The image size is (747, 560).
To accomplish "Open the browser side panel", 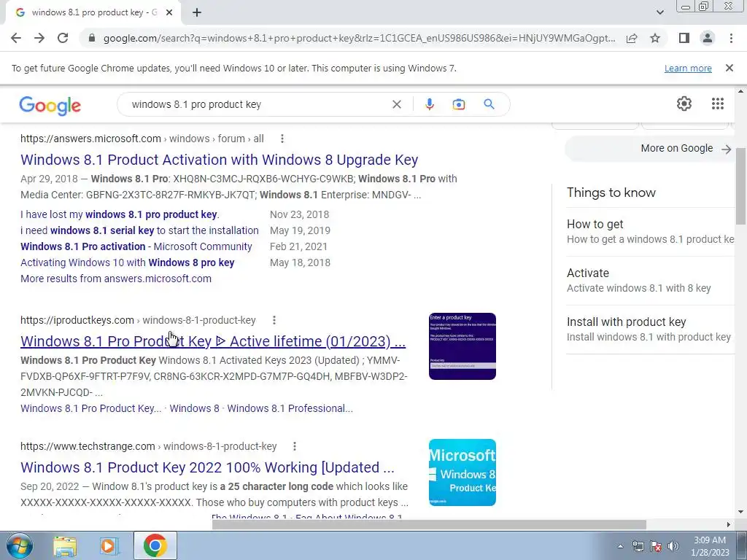I will 684,38.
